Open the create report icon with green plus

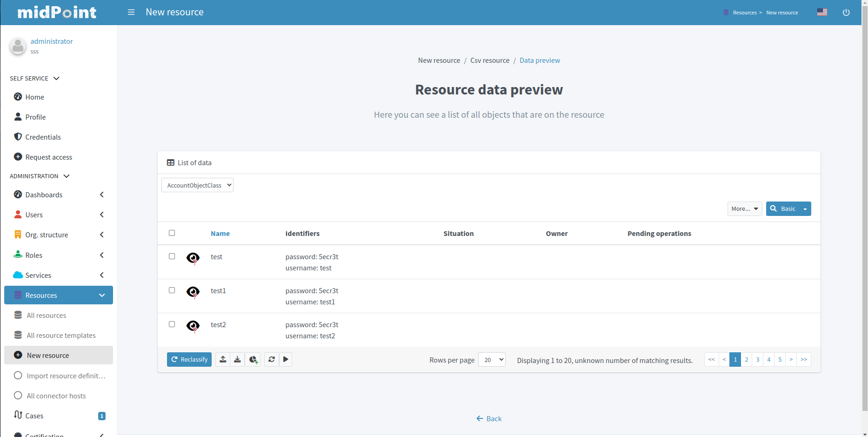pyautogui.click(x=253, y=359)
